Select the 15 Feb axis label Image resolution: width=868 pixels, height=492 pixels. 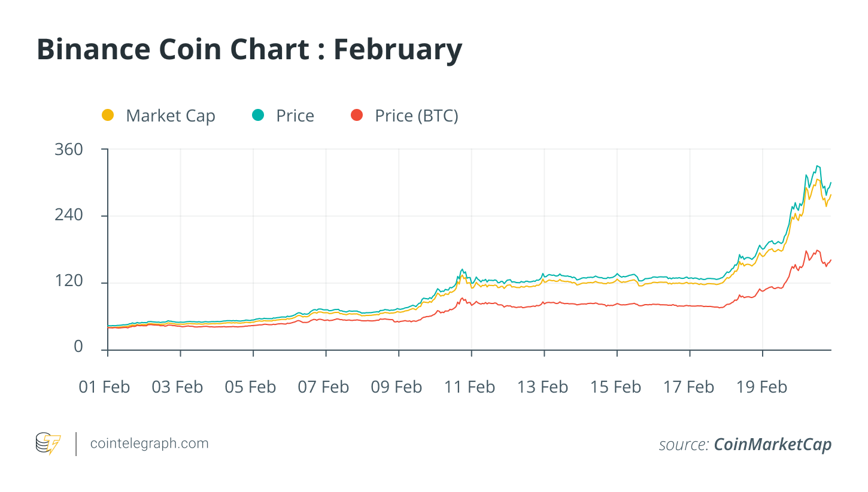615,387
